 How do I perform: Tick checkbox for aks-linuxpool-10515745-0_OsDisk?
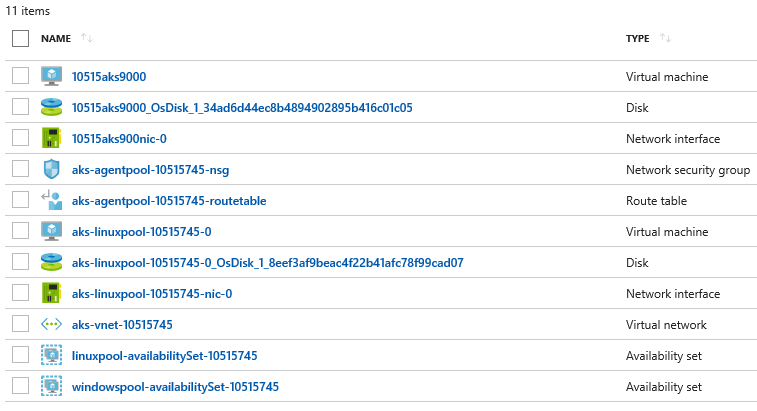(20, 262)
